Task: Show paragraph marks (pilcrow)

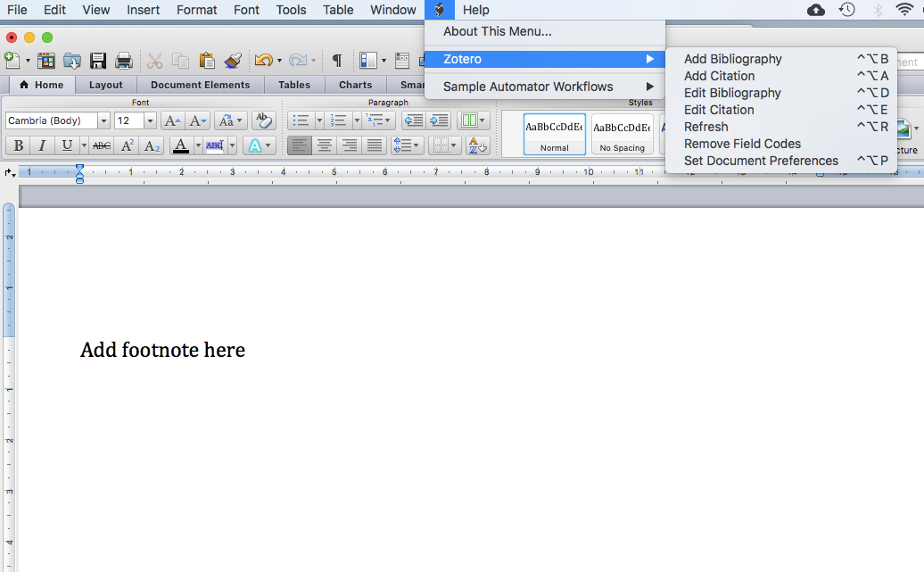Action: point(337,60)
